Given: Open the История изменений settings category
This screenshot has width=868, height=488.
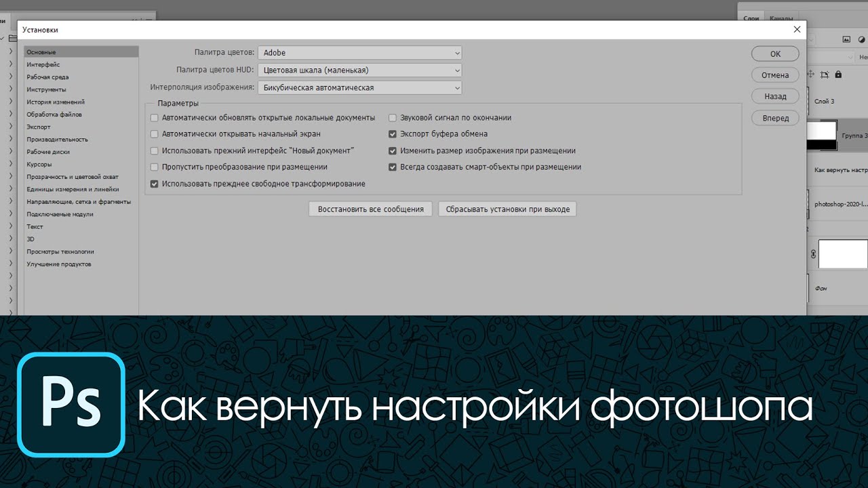Looking at the screenshot, I should coord(81,102).
